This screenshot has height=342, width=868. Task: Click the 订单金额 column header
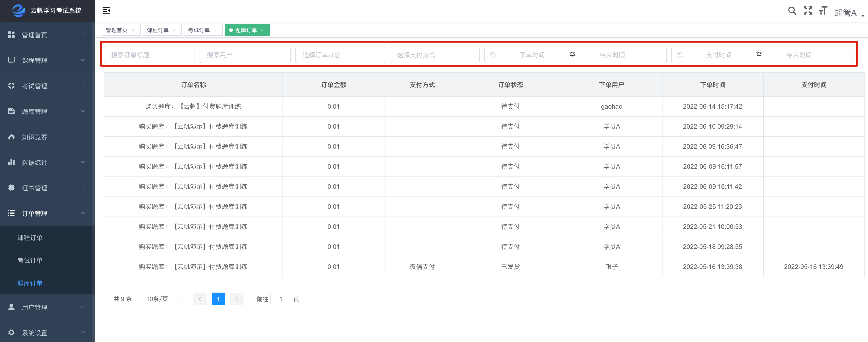(334, 85)
